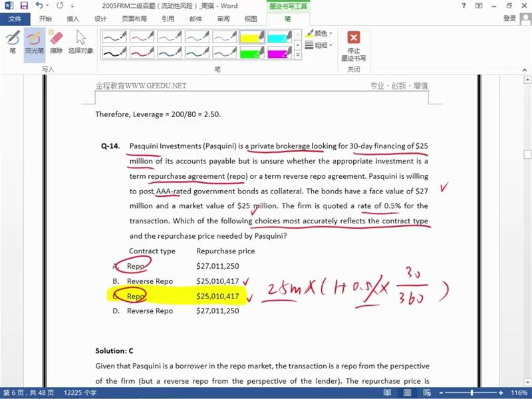Choose the thick red pen in the gallery
Viewport: 532px width, 399px height.
[142, 53]
